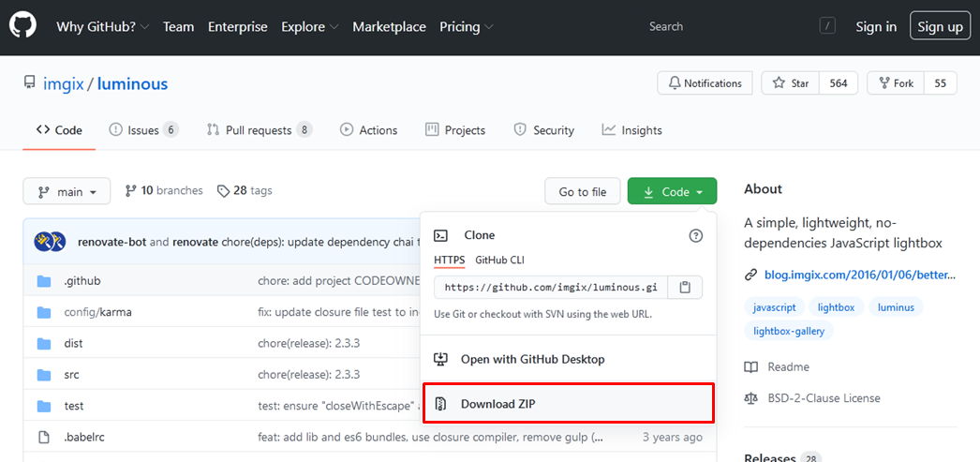Click the lightbox topic tag
The height and width of the screenshot is (462, 980).
point(837,307)
